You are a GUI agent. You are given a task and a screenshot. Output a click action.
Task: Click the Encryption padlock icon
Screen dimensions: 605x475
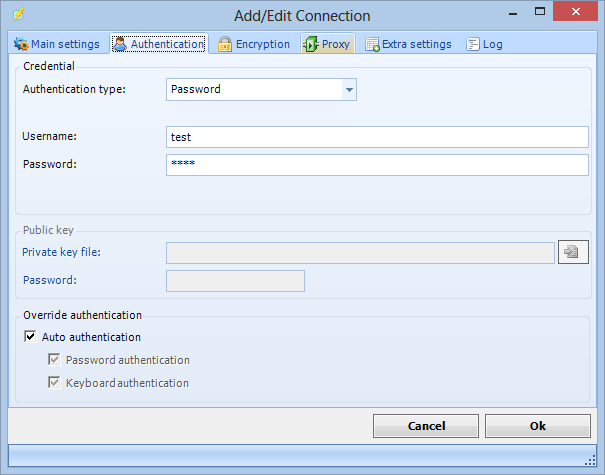[x=225, y=44]
